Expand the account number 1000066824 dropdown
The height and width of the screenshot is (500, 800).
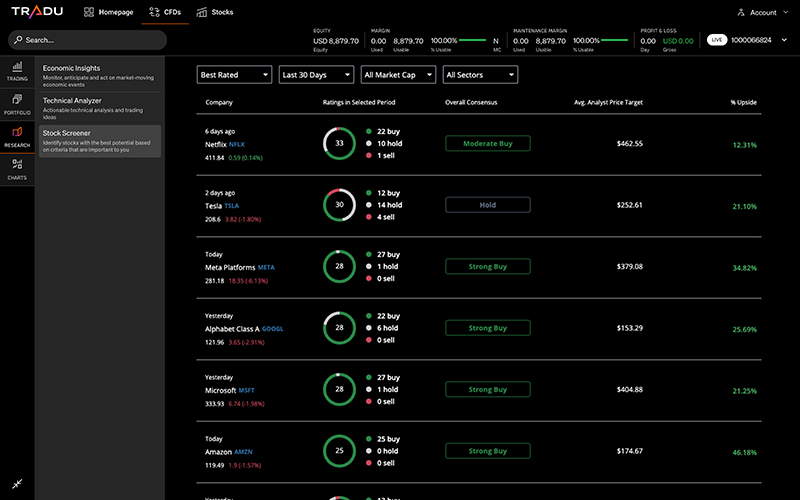click(x=784, y=40)
